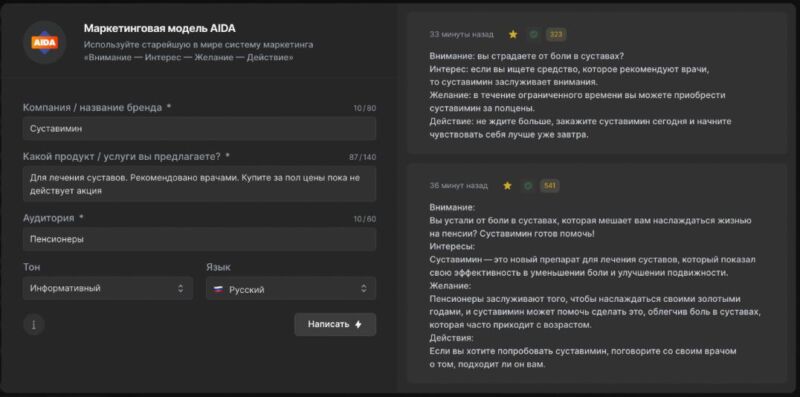This screenshot has width=800, height=397.
Task: Click the Язык label
Action: click(218, 267)
